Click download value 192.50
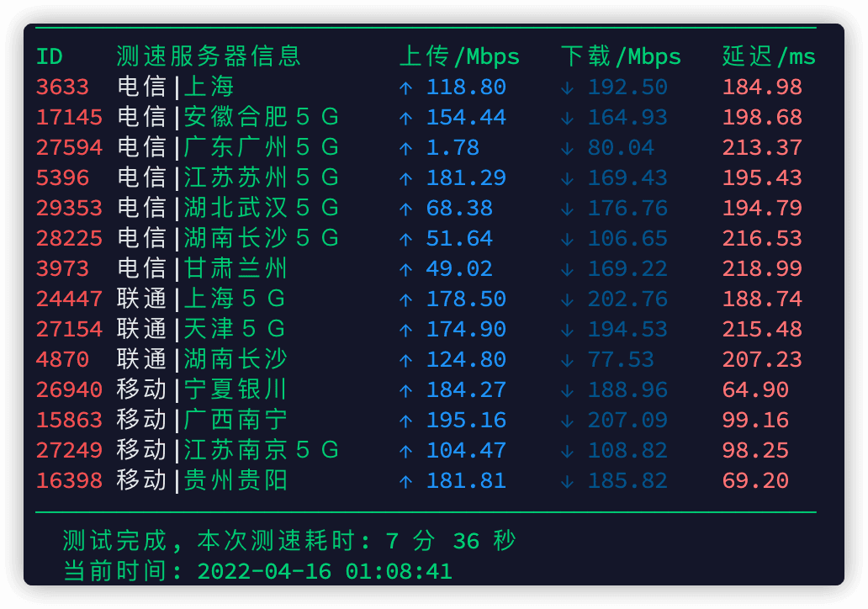 (627, 87)
